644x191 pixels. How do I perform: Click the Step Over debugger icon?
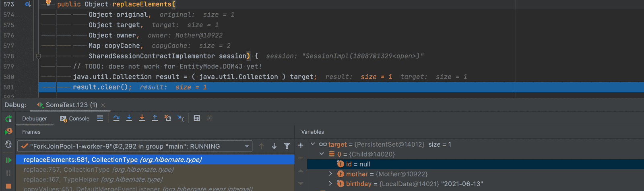tap(116, 118)
